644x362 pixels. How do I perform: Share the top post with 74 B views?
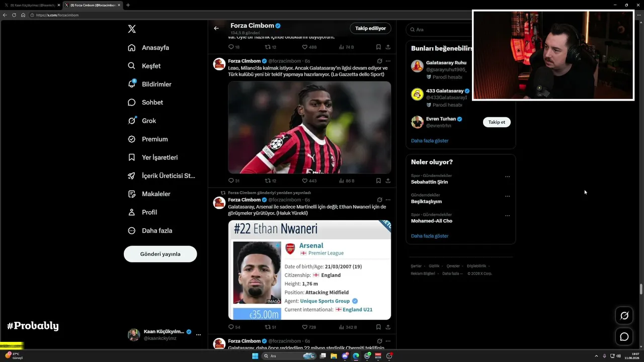click(388, 47)
